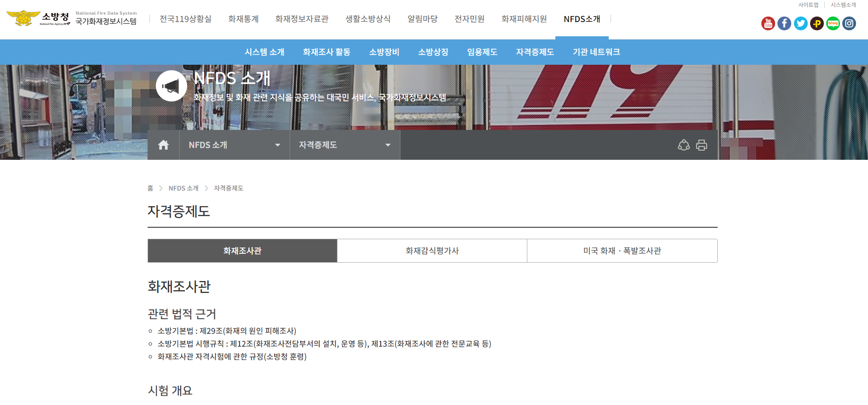The height and width of the screenshot is (405, 868).
Task: Click the NFDS 소개 banner title
Action: (x=232, y=78)
